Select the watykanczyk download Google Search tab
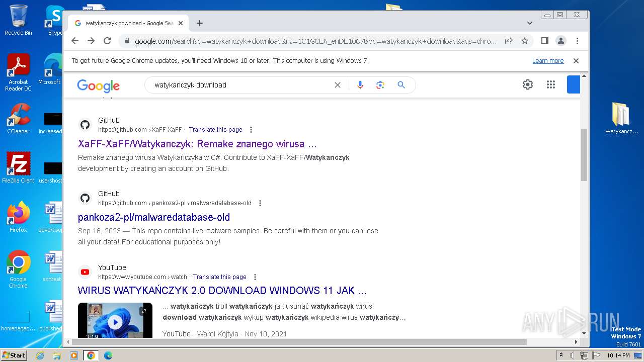The image size is (644, 362). pos(128,23)
